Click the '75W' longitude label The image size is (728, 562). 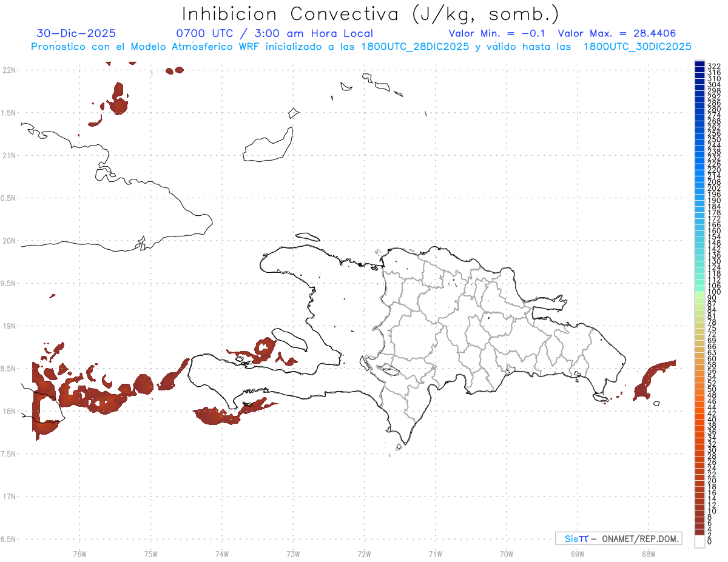(150, 554)
